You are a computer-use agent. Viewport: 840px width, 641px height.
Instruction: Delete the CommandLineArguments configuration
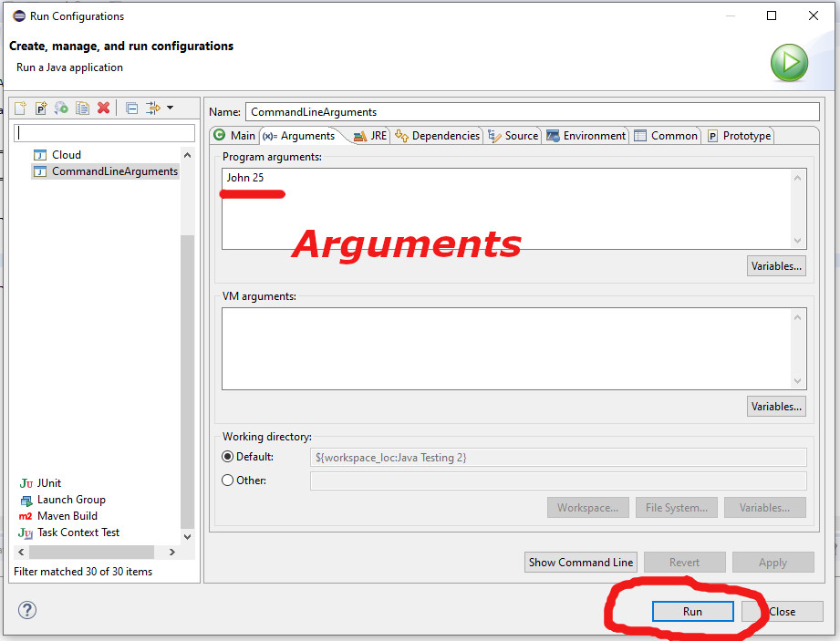(x=104, y=108)
